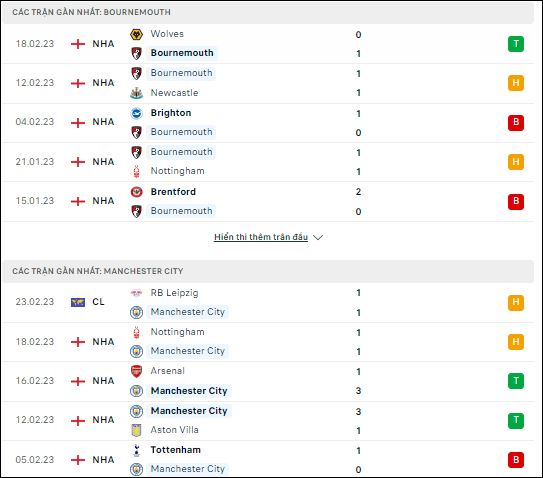Image resolution: width=543 pixels, height=478 pixels.
Task: Click the Newcastle club crest icon
Action: click(x=136, y=93)
